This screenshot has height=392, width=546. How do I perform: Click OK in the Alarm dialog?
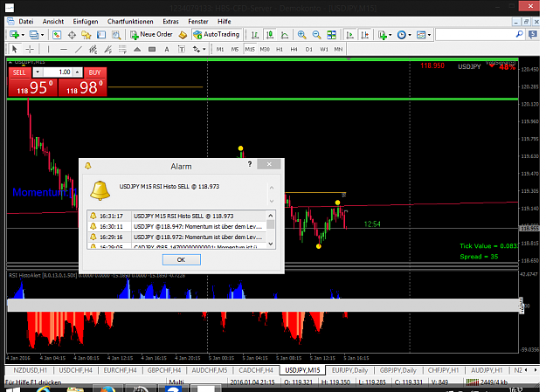click(181, 259)
